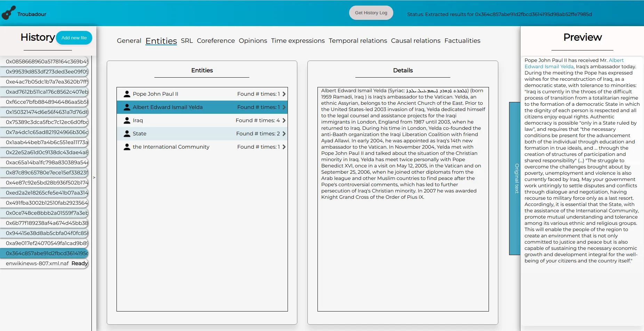Click the person icon beside the International Community

pyautogui.click(x=126, y=147)
